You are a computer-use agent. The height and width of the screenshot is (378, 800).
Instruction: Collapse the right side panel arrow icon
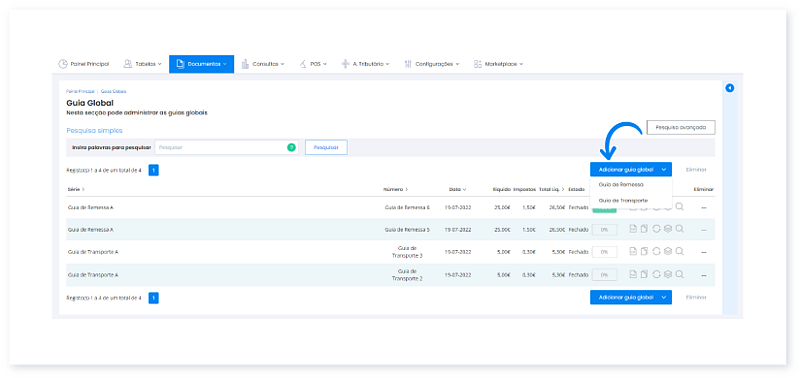click(x=730, y=88)
